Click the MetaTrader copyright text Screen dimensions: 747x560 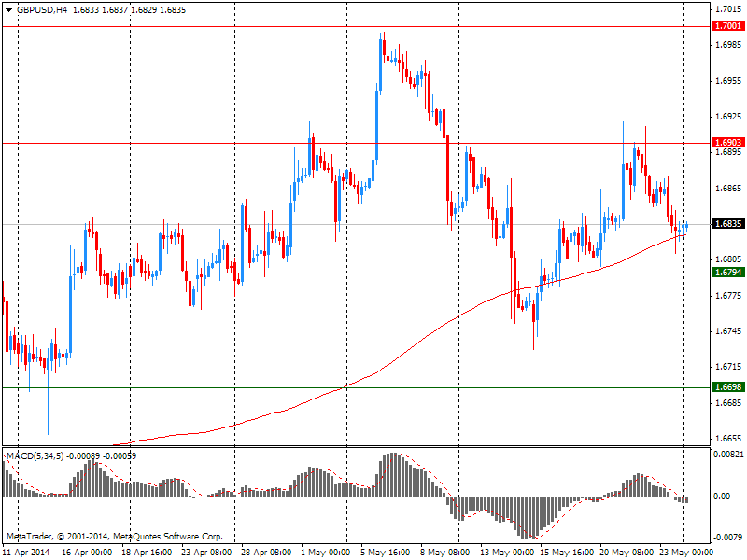coord(114,536)
